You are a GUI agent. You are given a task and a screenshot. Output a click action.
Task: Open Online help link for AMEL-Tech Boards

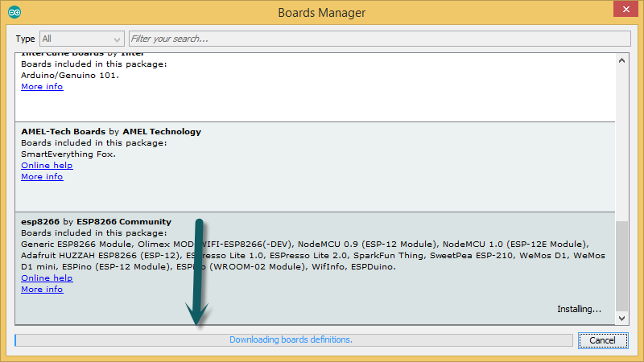click(x=47, y=166)
